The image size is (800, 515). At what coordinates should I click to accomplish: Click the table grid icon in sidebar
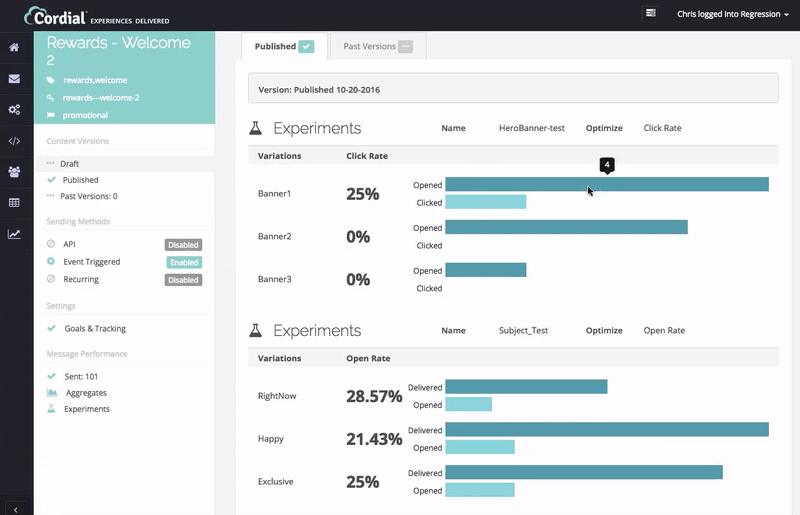click(x=14, y=203)
